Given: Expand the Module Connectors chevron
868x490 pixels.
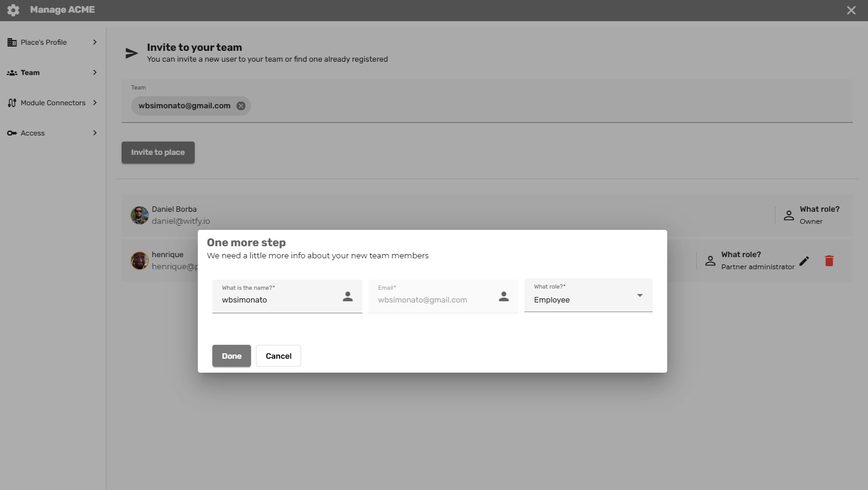Looking at the screenshot, I should pyautogui.click(x=95, y=103).
